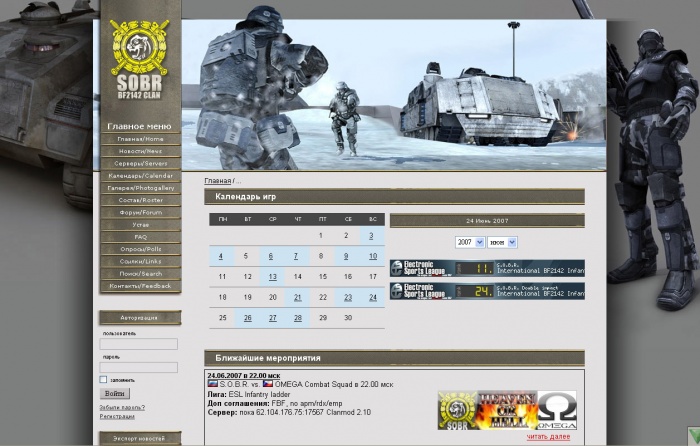Click the Главная breadcrumb link
700x446 pixels.
point(217,181)
